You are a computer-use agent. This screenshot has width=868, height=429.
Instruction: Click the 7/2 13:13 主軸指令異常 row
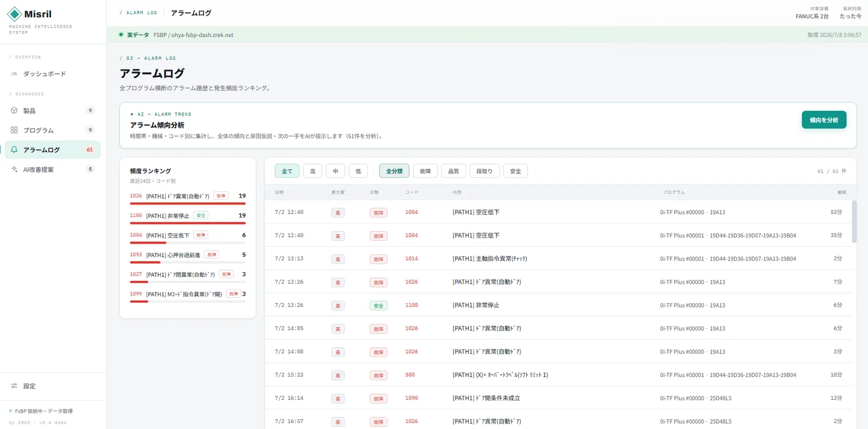[x=558, y=259]
